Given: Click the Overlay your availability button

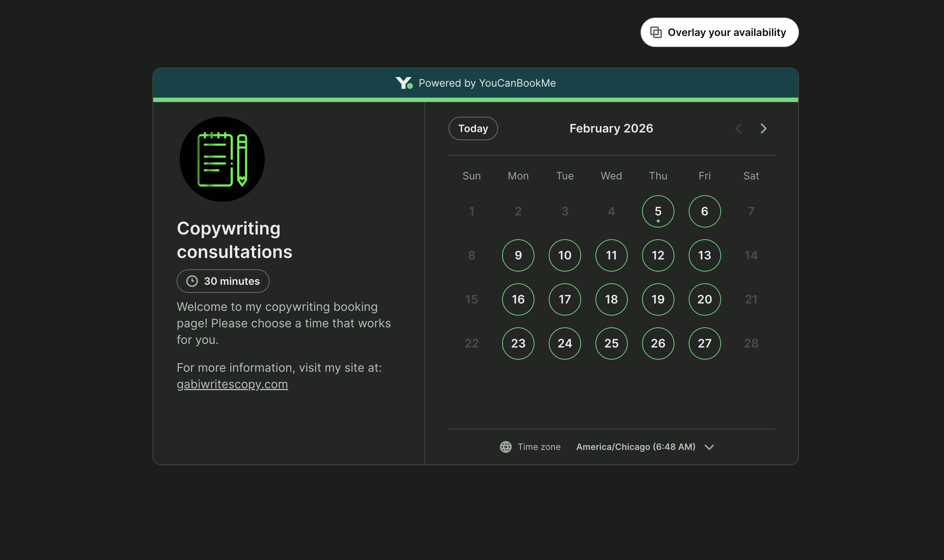Looking at the screenshot, I should (x=719, y=32).
